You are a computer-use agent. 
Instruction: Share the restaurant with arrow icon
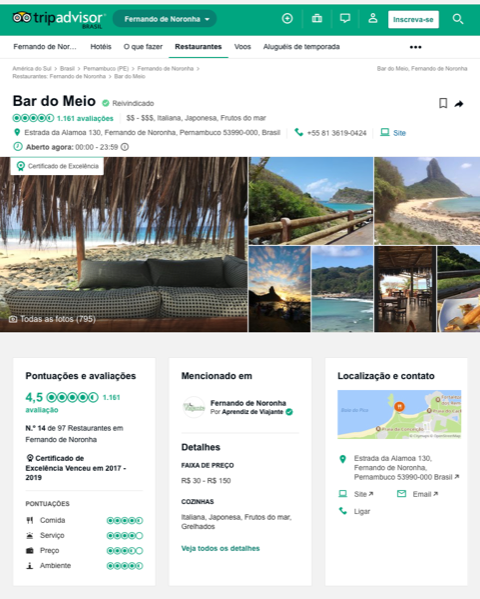point(459,104)
